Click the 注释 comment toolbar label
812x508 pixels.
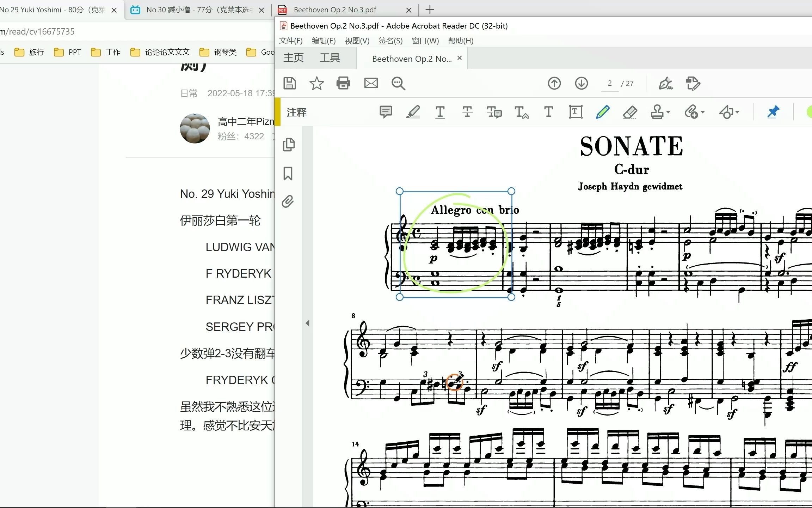coord(297,113)
